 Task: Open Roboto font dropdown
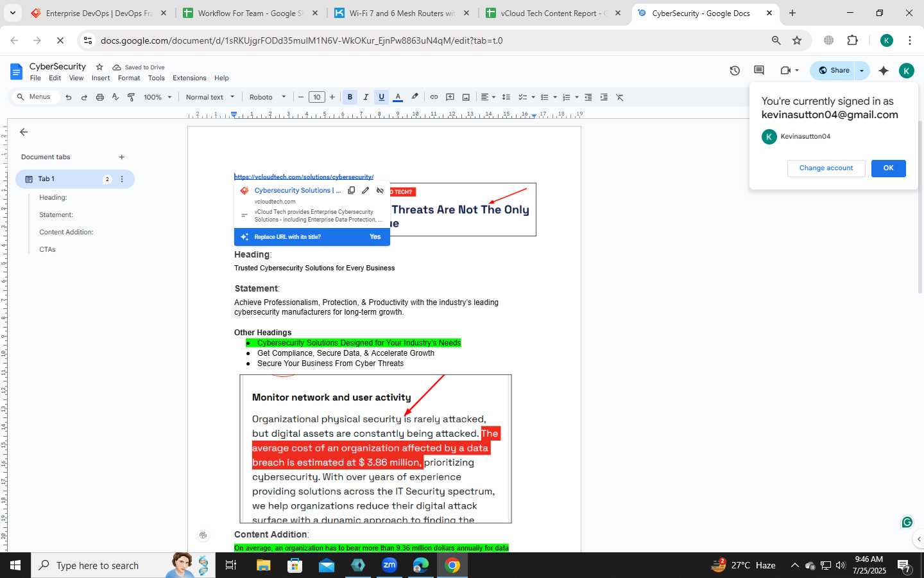coord(268,97)
